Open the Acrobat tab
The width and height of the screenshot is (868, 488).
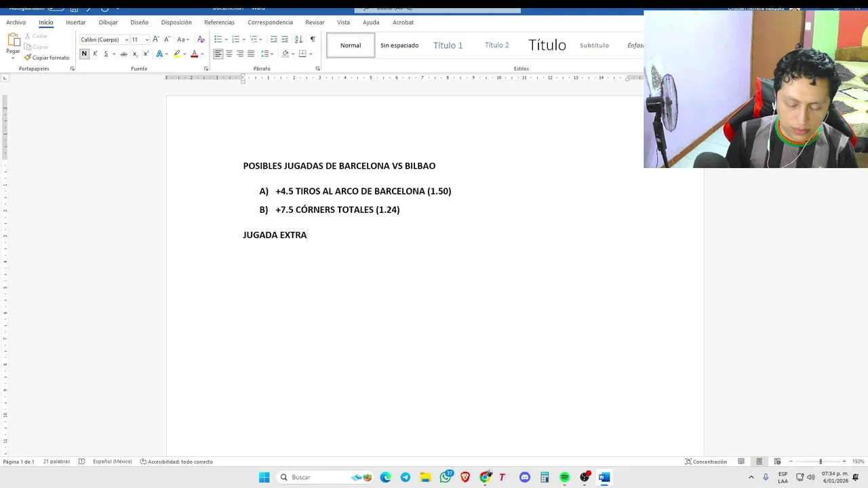[x=403, y=22]
